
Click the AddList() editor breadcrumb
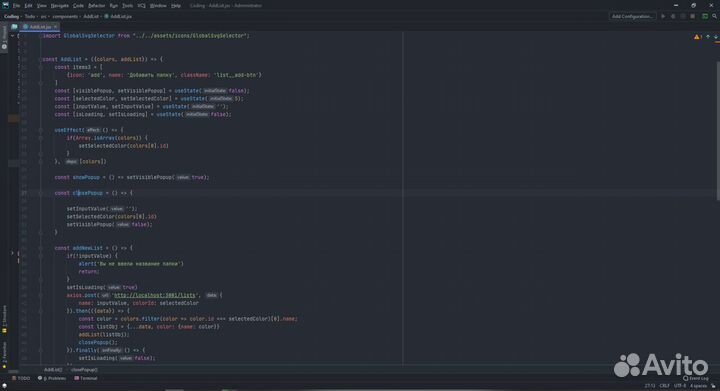[x=53, y=369]
